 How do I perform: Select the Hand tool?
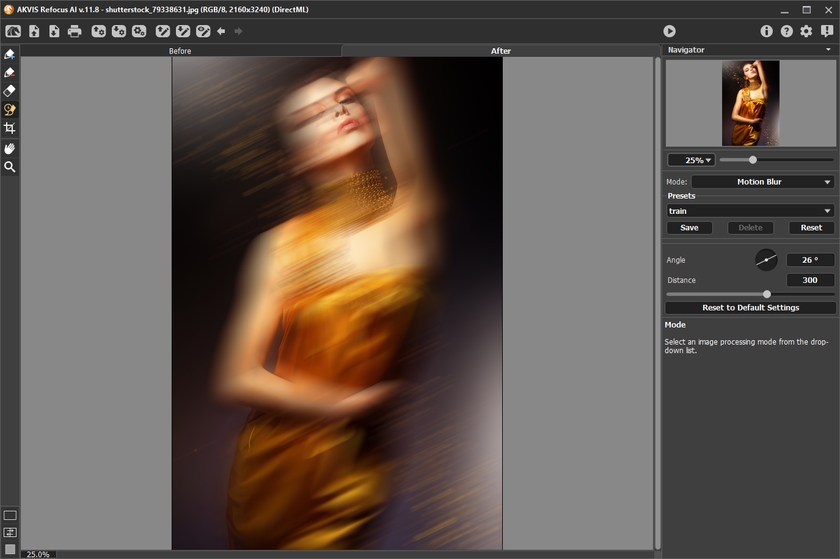click(10, 148)
